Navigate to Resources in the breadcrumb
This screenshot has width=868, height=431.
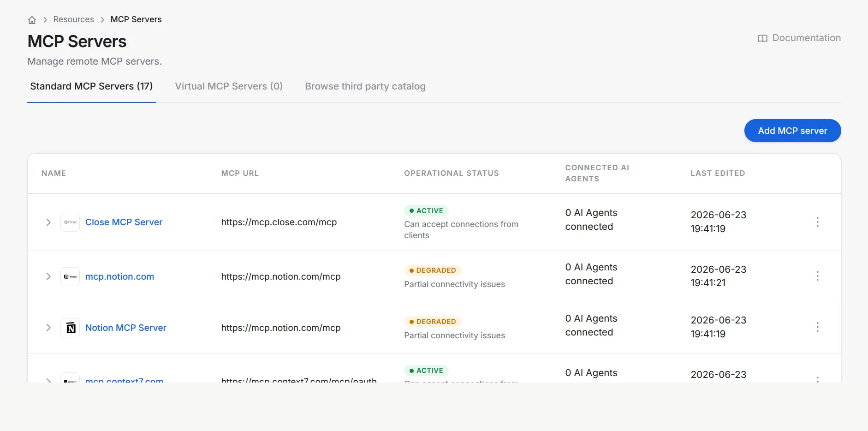[x=74, y=19]
